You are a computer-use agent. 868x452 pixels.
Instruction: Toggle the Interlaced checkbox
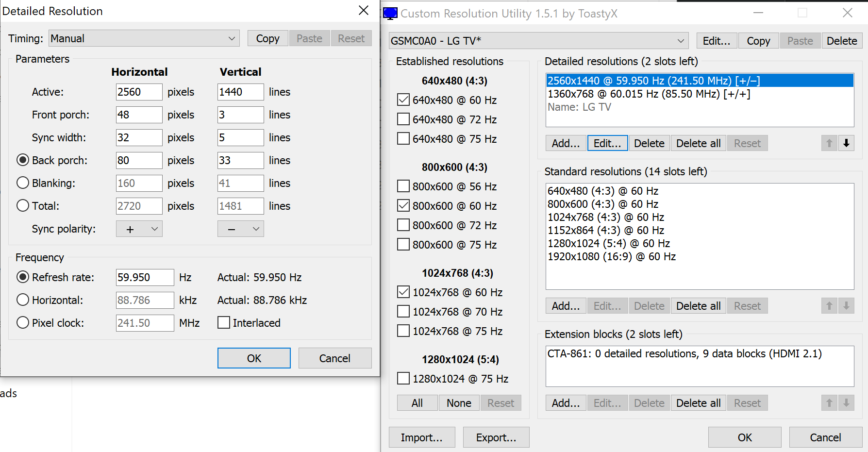(224, 323)
